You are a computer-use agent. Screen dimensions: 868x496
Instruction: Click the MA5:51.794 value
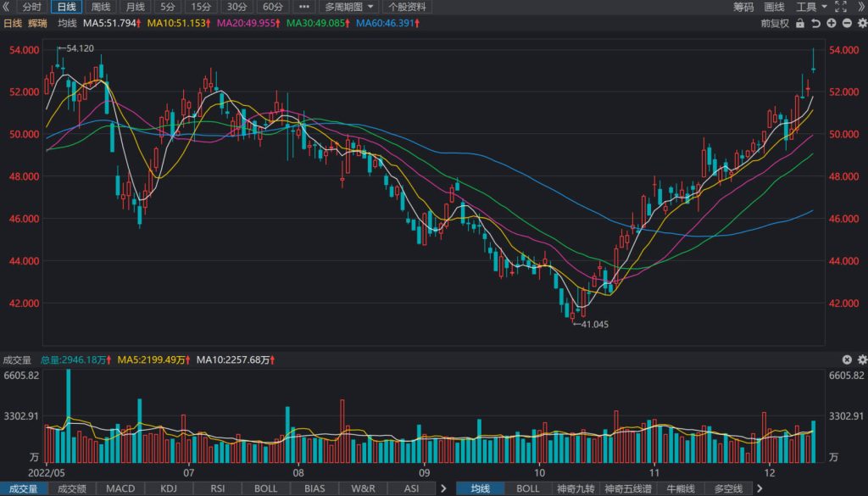[112, 23]
